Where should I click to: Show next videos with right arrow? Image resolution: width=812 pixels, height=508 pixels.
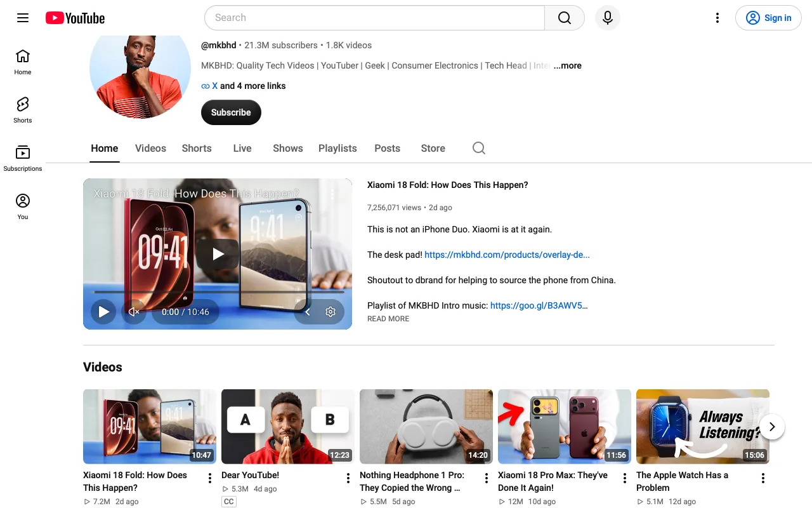(x=772, y=427)
